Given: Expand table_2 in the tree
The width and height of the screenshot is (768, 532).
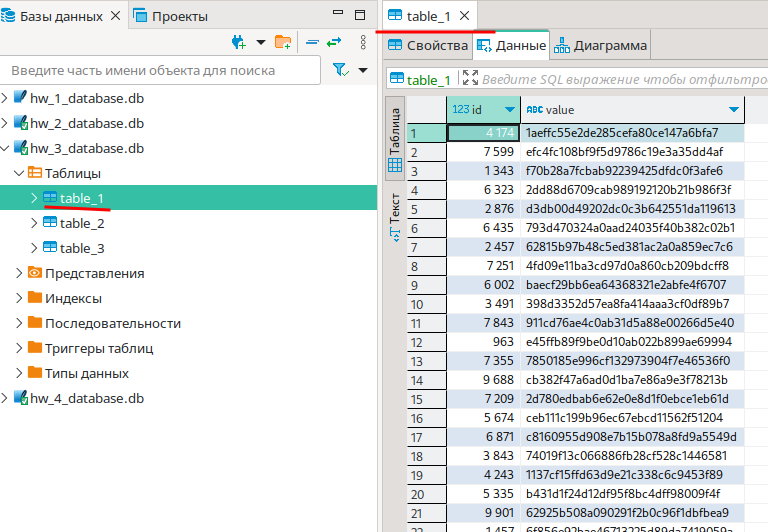Looking at the screenshot, I should 34,223.
